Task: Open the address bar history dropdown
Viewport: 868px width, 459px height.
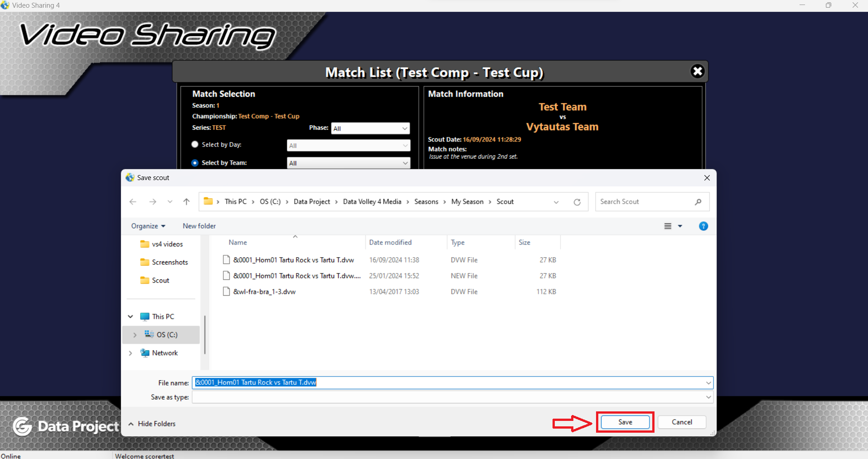Action: (556, 202)
